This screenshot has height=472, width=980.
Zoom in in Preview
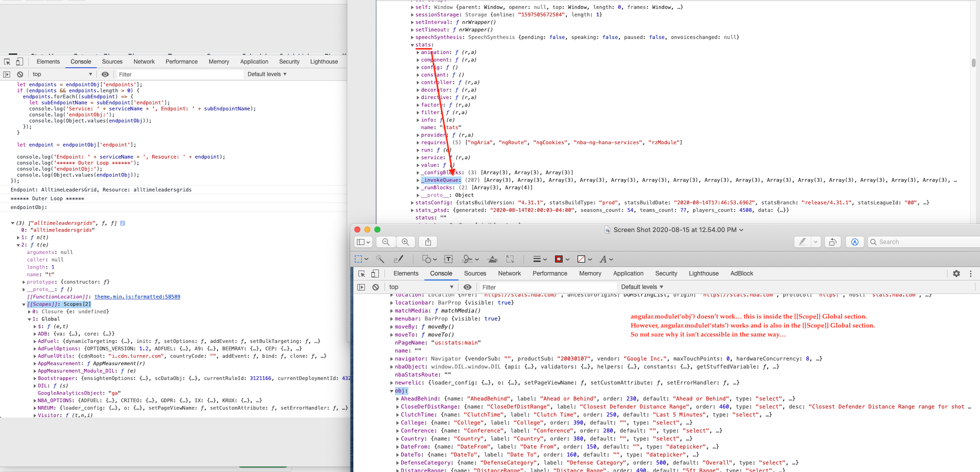[405, 242]
